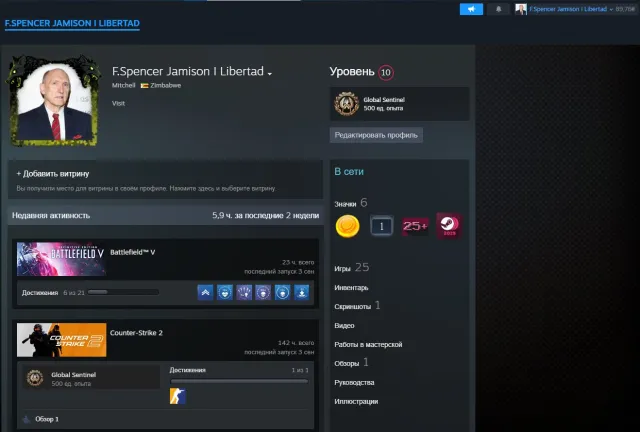Open the Инвентарь link
The image size is (640, 432).
click(x=351, y=288)
